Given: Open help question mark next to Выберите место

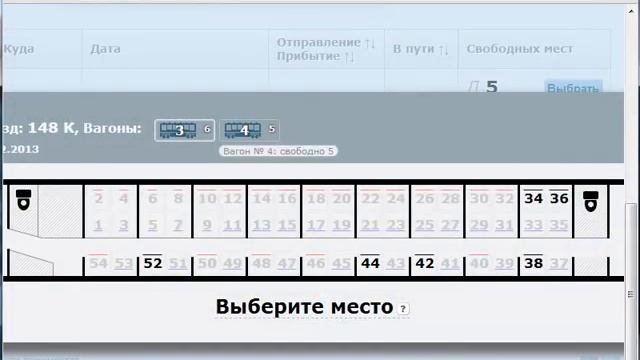Looking at the screenshot, I should (403, 309).
